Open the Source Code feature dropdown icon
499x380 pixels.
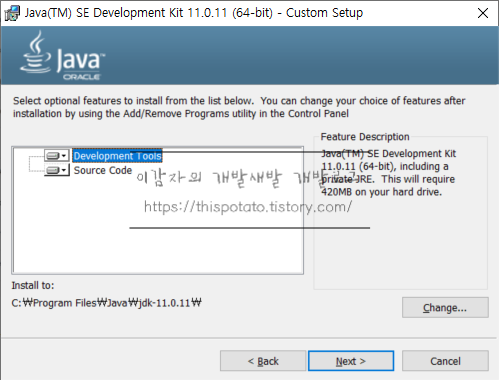[57, 170]
